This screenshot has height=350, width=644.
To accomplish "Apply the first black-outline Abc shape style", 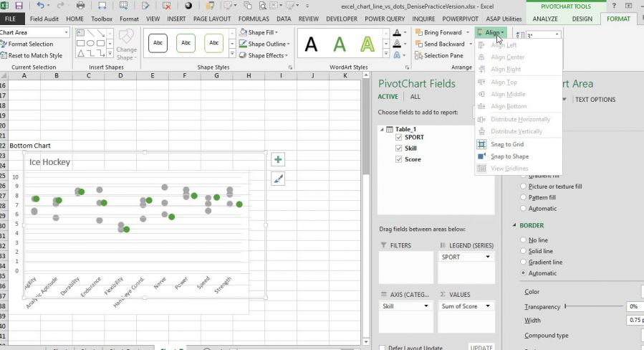I will (x=158, y=43).
